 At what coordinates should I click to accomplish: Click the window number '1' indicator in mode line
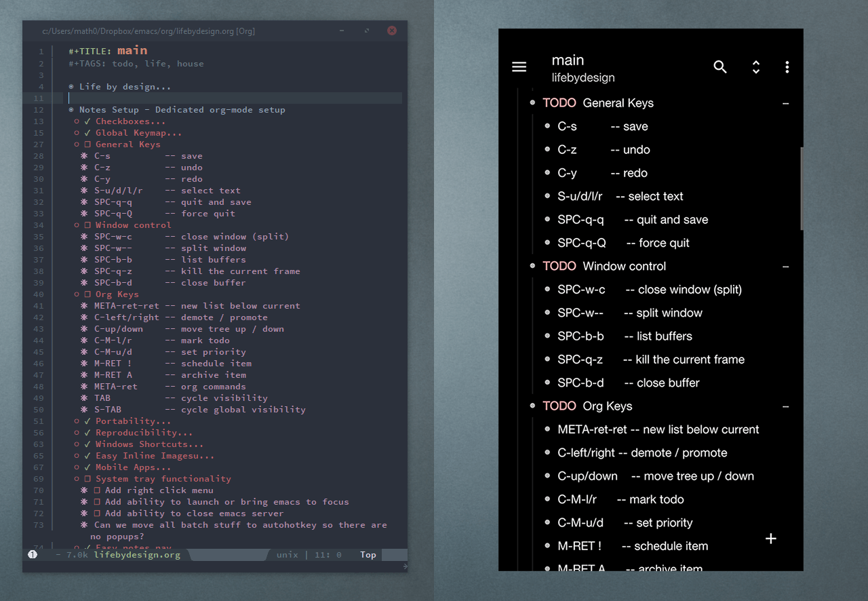click(32, 554)
